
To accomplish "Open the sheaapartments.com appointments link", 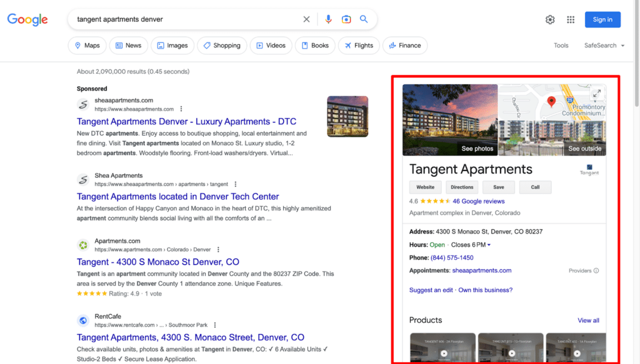I will pyautogui.click(x=482, y=270).
